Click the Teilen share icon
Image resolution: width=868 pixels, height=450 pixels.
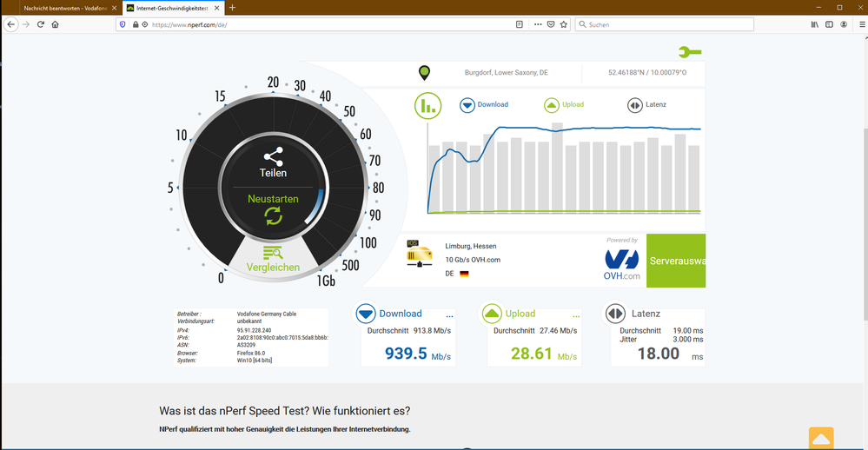(273, 156)
